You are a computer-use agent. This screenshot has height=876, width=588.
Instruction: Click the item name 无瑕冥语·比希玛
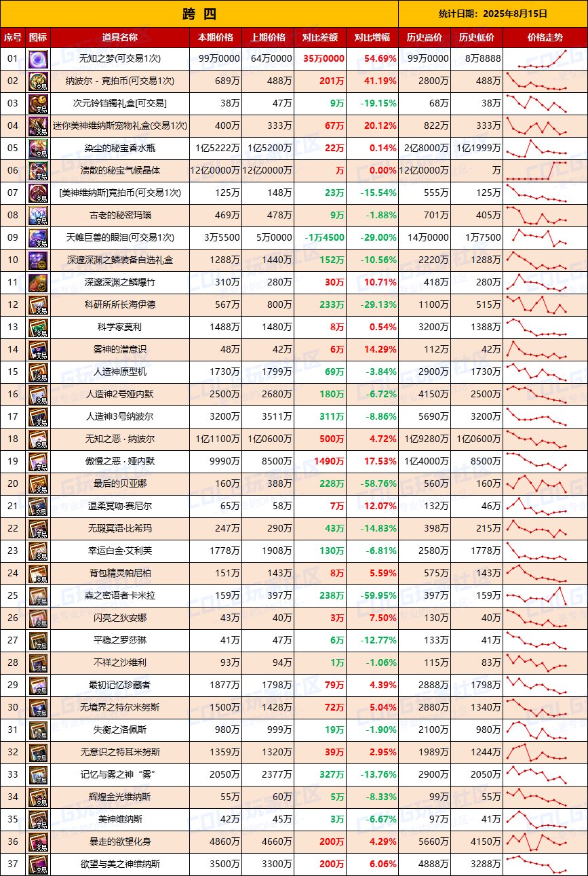coord(120,529)
